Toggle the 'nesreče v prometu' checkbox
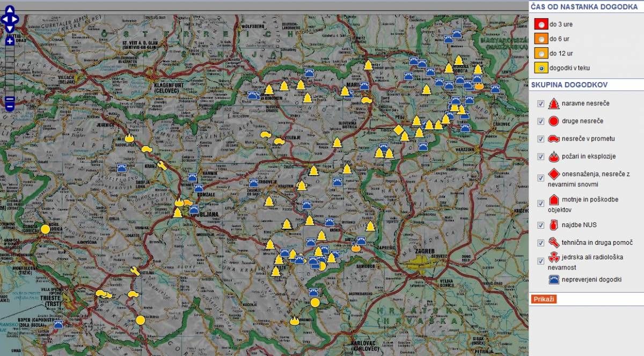Screen dimensions: 644x356 pyautogui.click(x=540, y=139)
